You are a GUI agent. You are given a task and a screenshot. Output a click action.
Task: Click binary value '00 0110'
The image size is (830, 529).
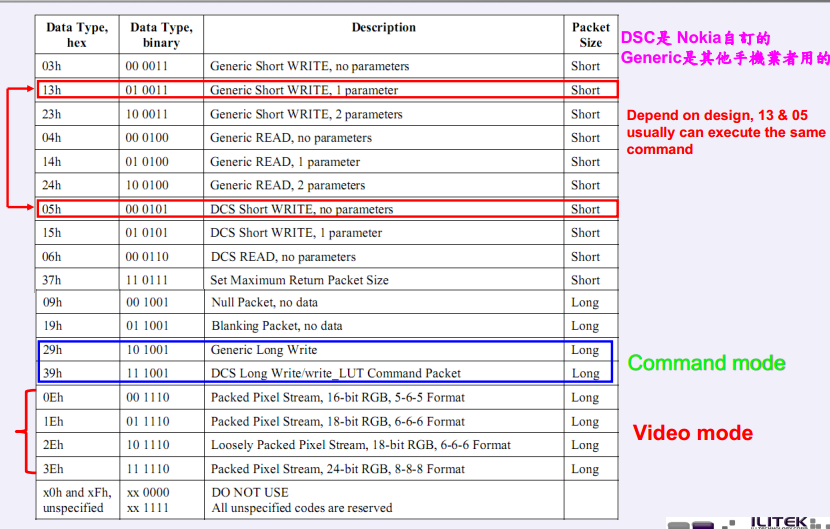pyautogui.click(x=147, y=257)
